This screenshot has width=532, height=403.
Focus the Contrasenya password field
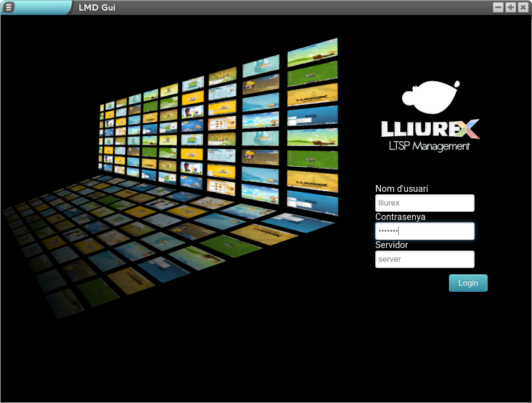point(425,231)
